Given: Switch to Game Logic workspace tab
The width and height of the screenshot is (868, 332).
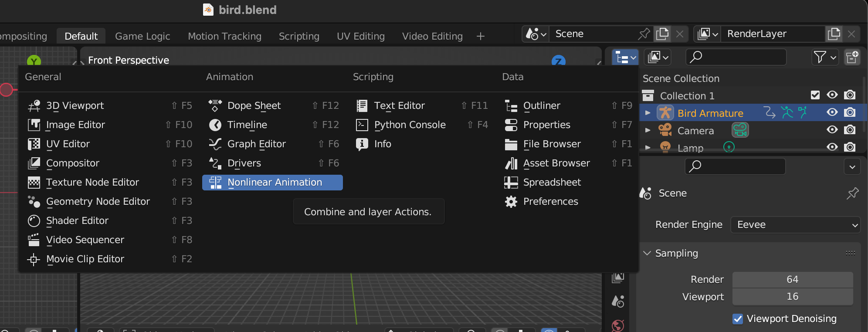Looking at the screenshot, I should coord(142,36).
